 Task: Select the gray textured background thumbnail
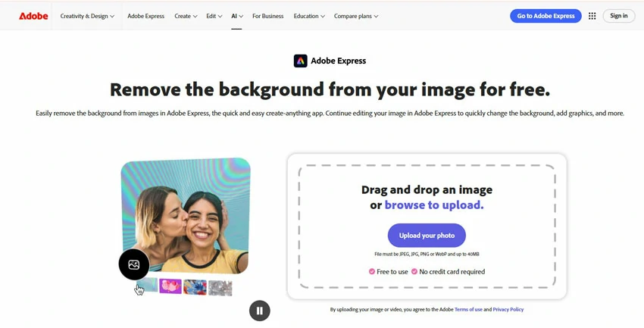tap(220, 288)
